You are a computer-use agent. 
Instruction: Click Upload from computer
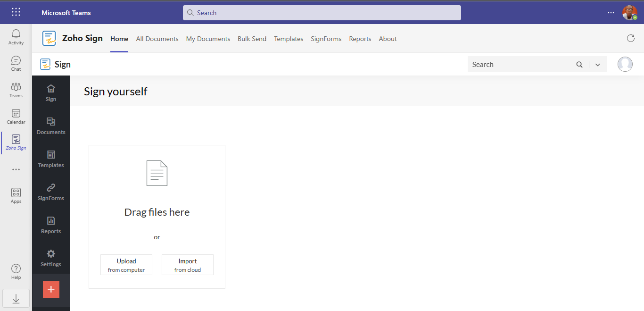coord(126,265)
